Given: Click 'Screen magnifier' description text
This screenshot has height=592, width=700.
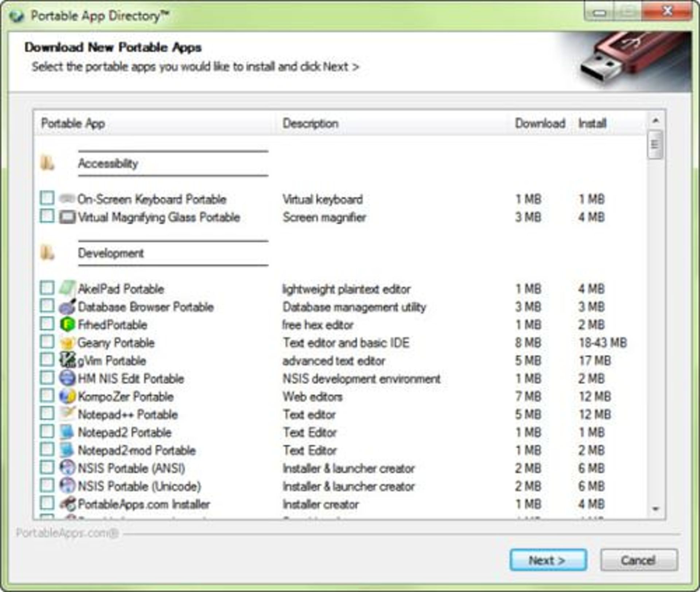Looking at the screenshot, I should click(324, 217).
